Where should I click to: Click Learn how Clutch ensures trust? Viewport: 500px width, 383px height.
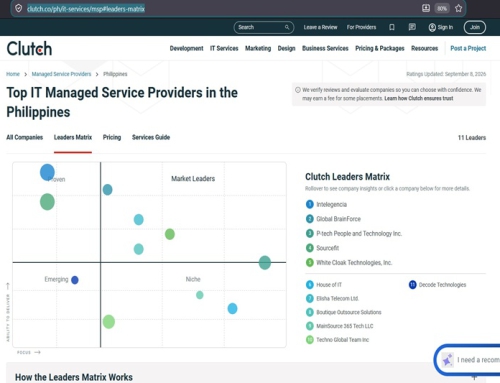(x=419, y=98)
